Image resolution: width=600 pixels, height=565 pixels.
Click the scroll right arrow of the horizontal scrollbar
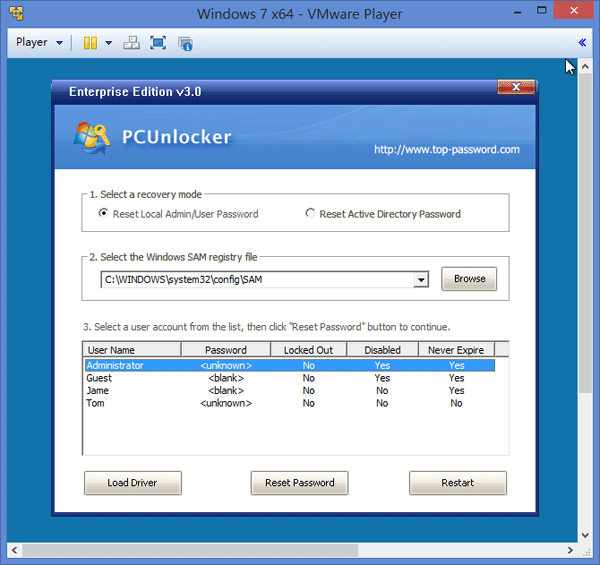click(x=570, y=550)
